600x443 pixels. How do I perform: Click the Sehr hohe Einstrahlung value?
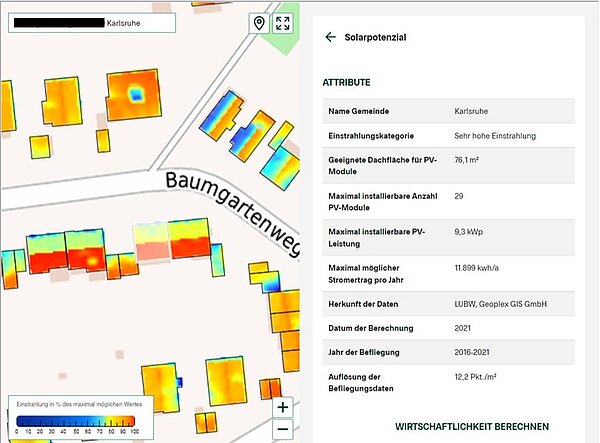[495, 136]
